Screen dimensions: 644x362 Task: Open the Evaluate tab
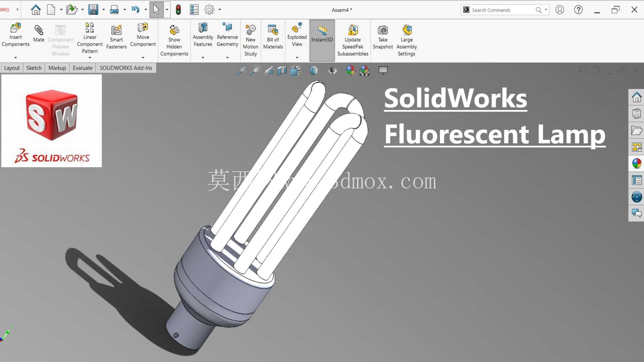pyautogui.click(x=83, y=68)
